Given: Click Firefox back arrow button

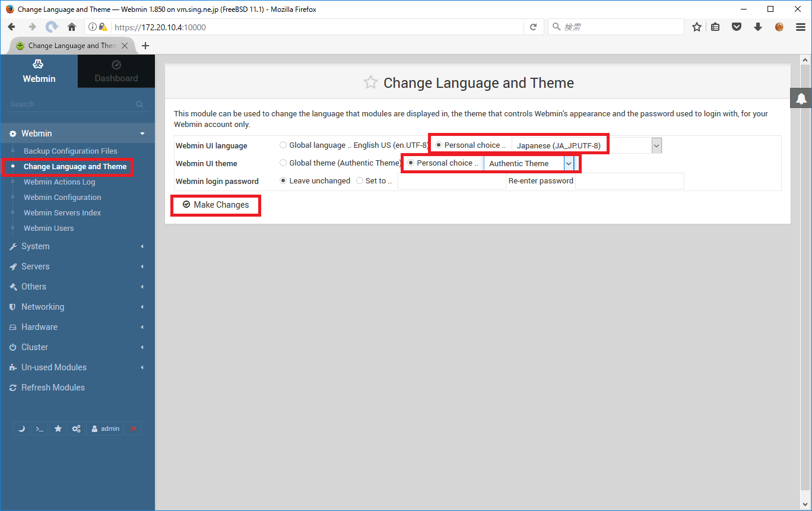Looking at the screenshot, I should 11,27.
